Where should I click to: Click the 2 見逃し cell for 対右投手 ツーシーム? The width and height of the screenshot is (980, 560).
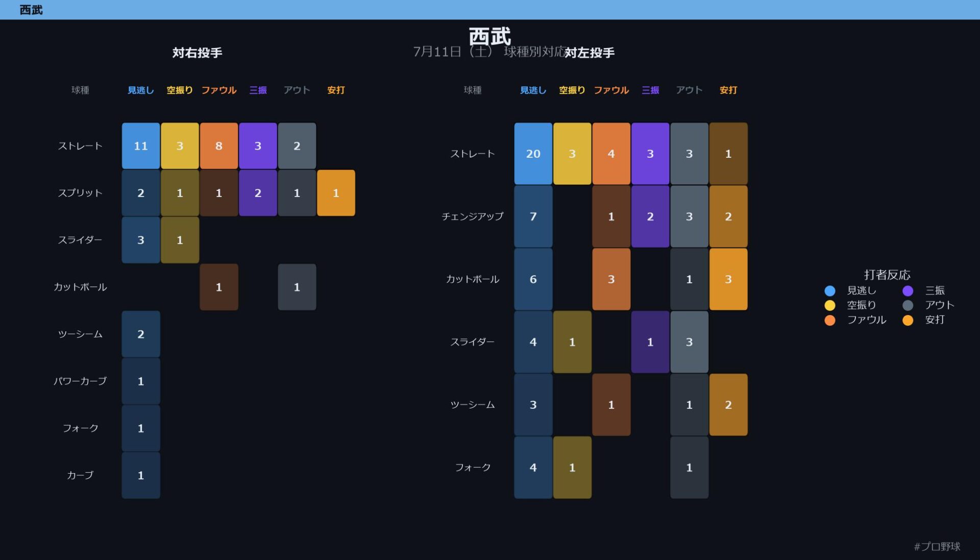[x=141, y=334]
